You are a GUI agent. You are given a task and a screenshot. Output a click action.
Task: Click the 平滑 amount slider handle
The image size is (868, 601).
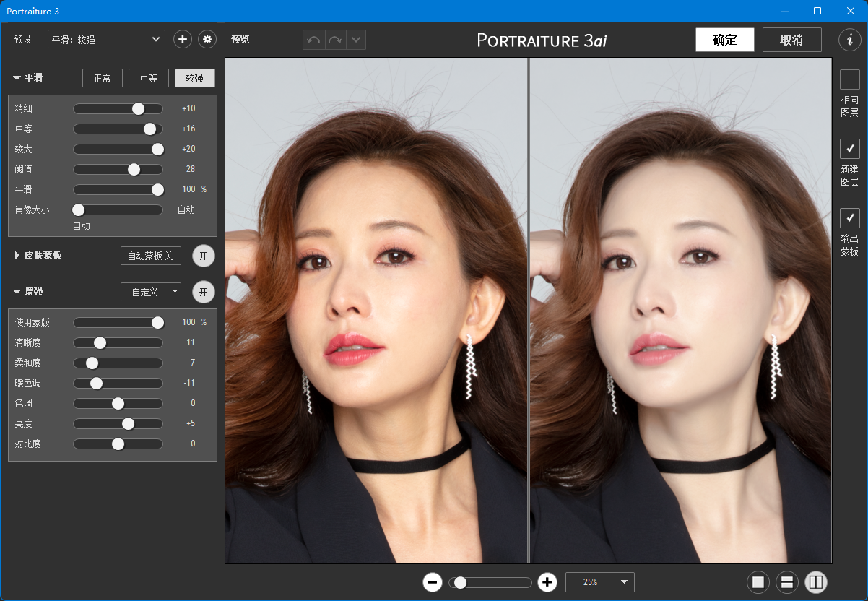point(157,189)
